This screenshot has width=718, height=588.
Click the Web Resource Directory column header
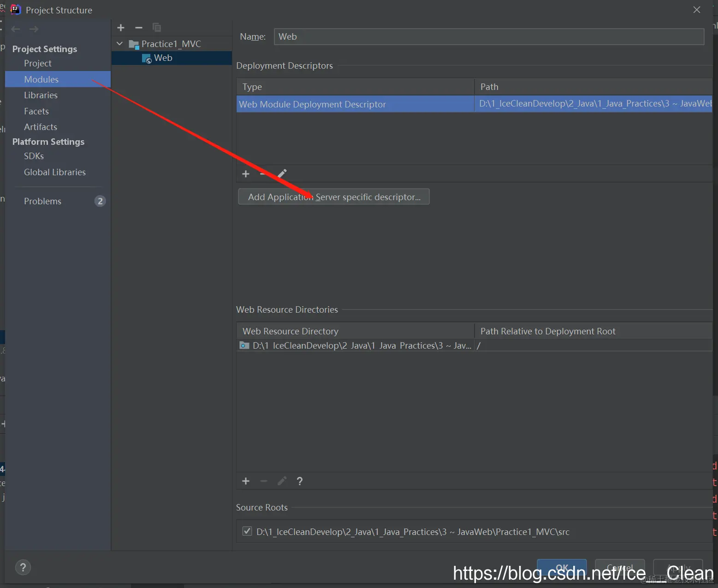356,331
